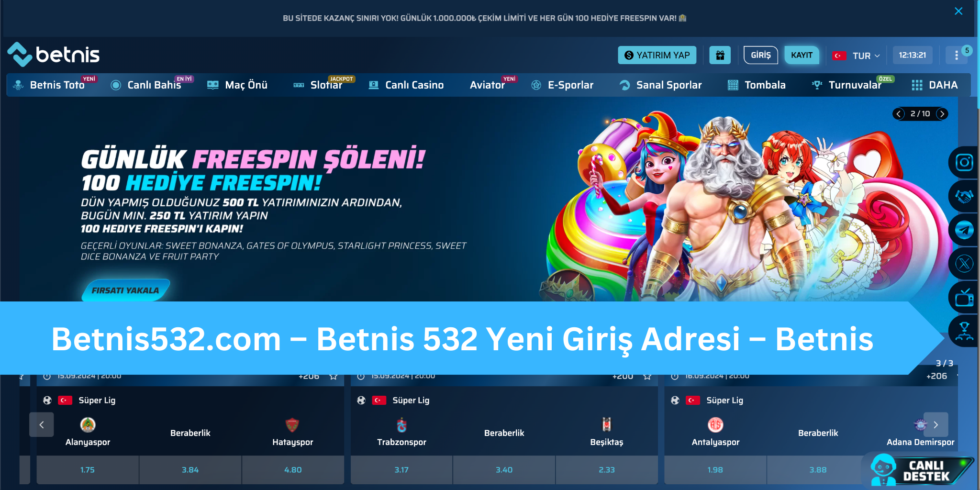The width and height of the screenshot is (980, 490).
Task: Open the Telegram sidebar icon
Action: pyautogui.click(x=964, y=230)
